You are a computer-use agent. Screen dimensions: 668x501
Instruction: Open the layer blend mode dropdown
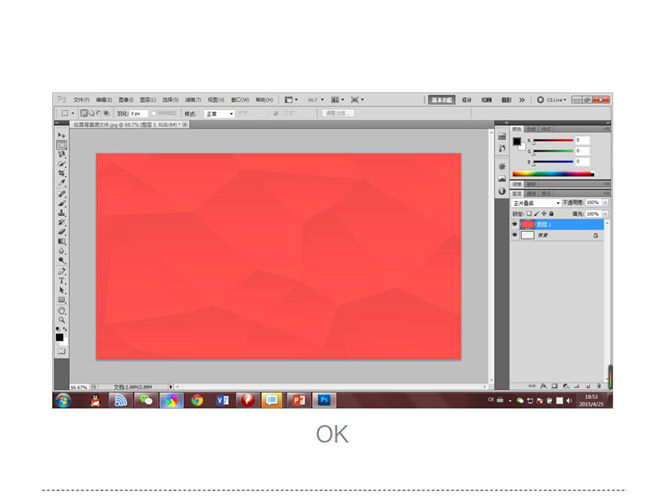[x=535, y=202]
